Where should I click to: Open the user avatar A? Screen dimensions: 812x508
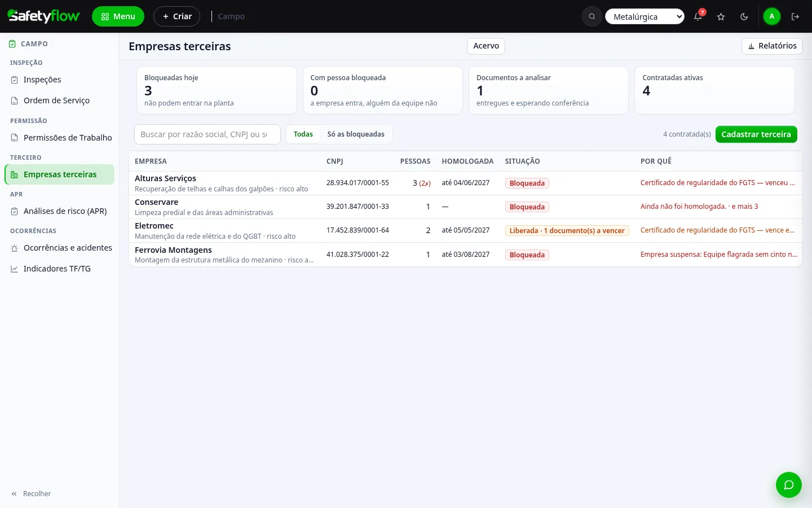[x=772, y=16]
